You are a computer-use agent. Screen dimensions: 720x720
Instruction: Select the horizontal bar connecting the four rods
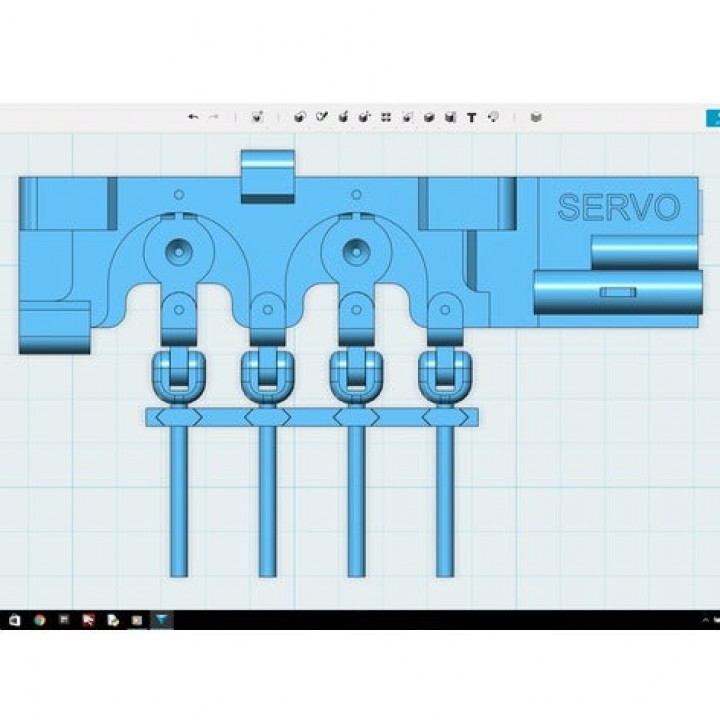pyautogui.click(x=311, y=417)
